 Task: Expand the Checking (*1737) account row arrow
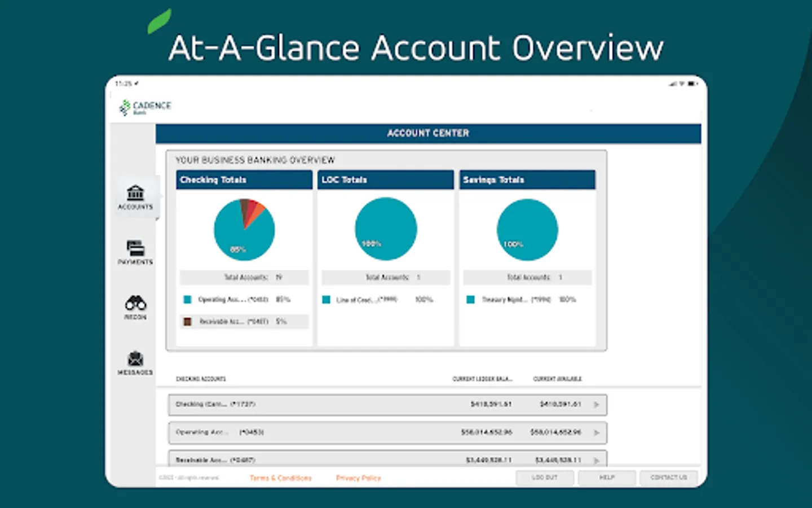(x=597, y=405)
